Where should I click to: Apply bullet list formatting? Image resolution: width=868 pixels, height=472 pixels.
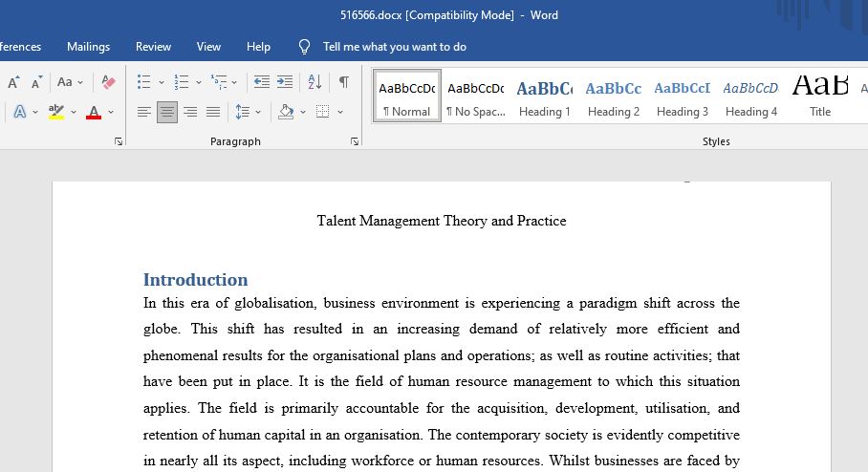[x=144, y=82]
